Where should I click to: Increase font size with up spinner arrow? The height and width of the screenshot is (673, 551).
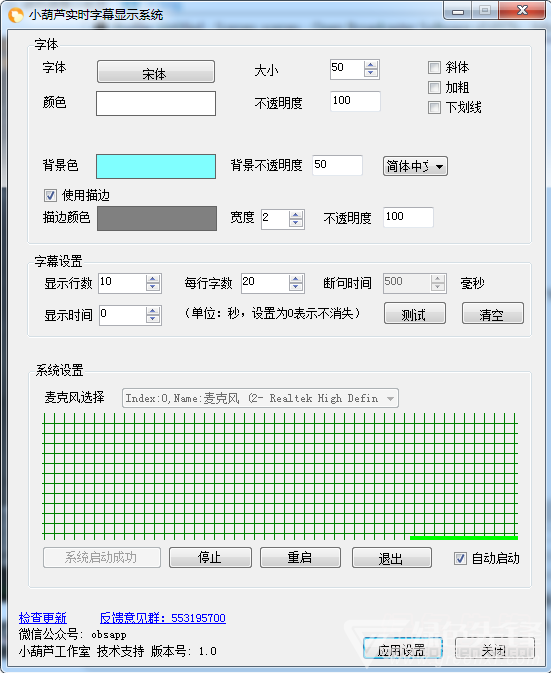(371, 64)
